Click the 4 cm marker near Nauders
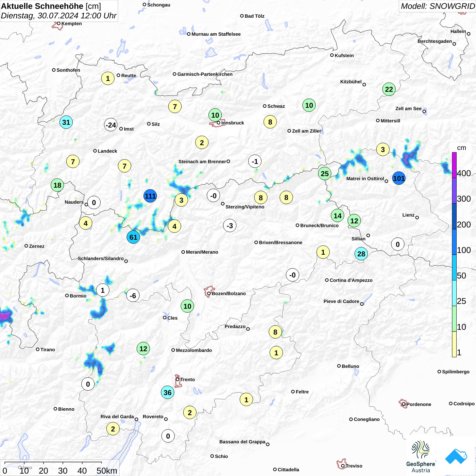 (x=86, y=223)
